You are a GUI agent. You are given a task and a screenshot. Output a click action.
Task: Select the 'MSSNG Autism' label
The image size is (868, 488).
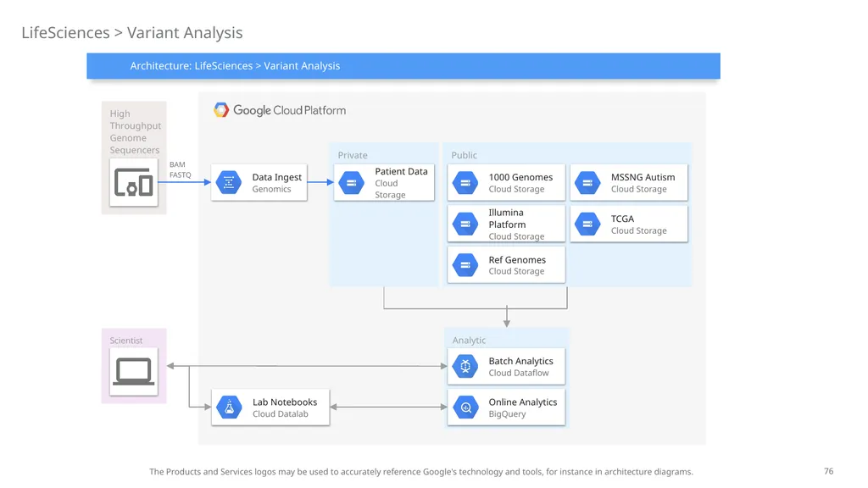coord(643,177)
